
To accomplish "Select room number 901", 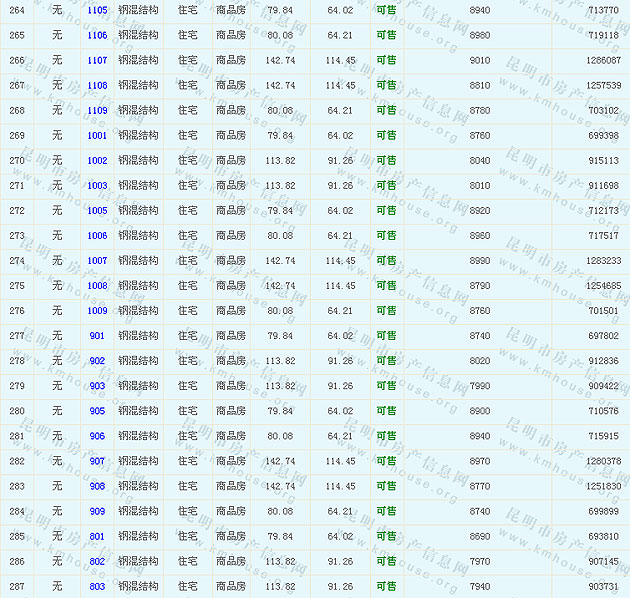I will (x=97, y=336).
